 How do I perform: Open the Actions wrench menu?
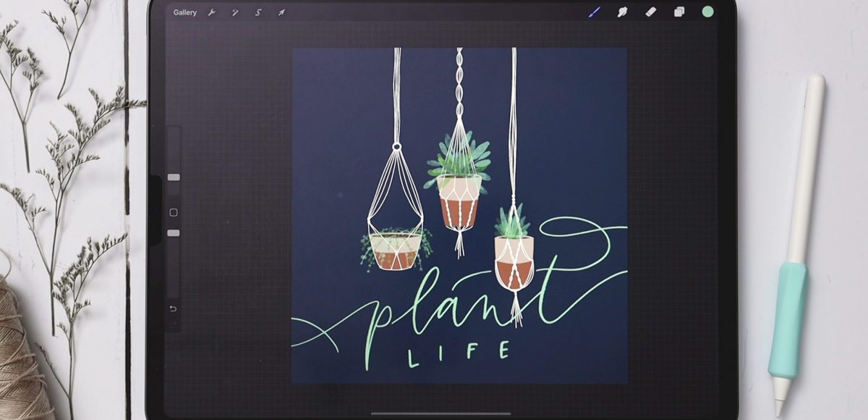point(211,12)
